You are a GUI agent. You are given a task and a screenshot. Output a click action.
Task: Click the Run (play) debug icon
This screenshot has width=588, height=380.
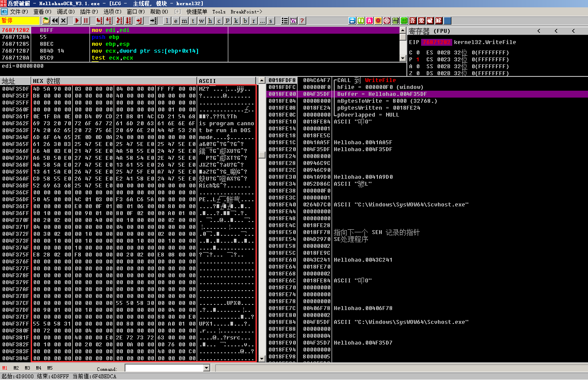(77, 21)
